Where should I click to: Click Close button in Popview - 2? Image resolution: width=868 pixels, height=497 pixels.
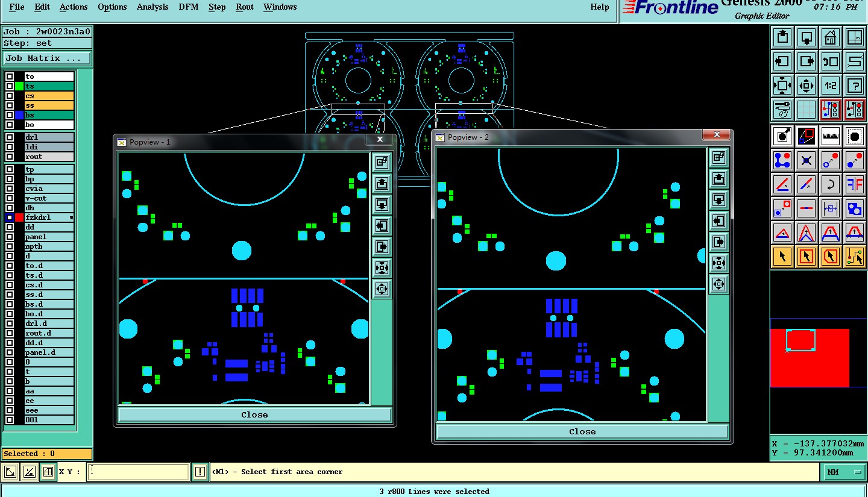tap(582, 431)
